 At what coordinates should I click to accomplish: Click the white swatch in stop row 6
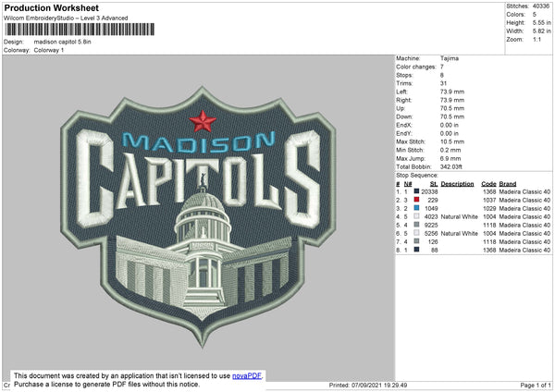pyautogui.click(x=416, y=233)
